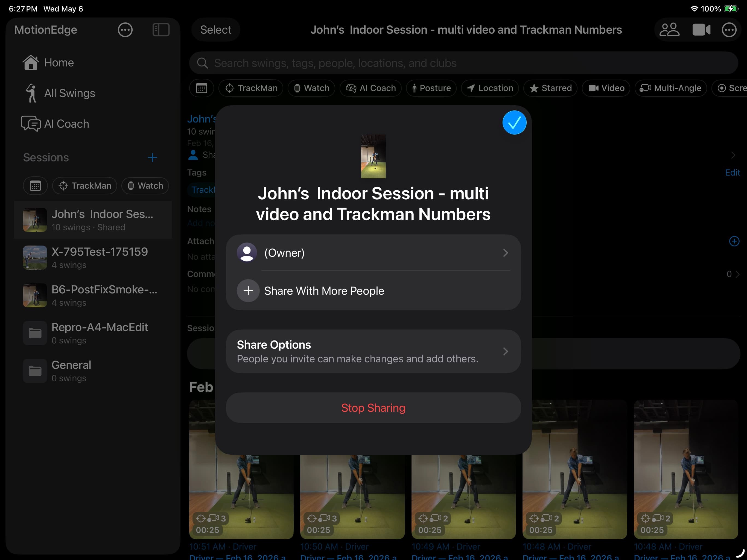Click the Select button
747x560 pixels.
point(215,30)
